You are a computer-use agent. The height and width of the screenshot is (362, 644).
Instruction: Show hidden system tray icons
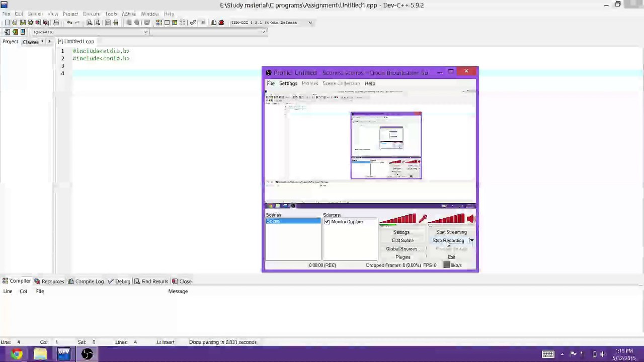pyautogui.click(x=562, y=354)
